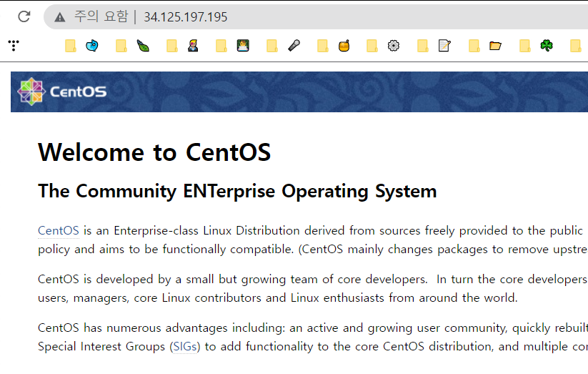
Task: Open the blonde person emoji bookmark
Action: tap(193, 46)
